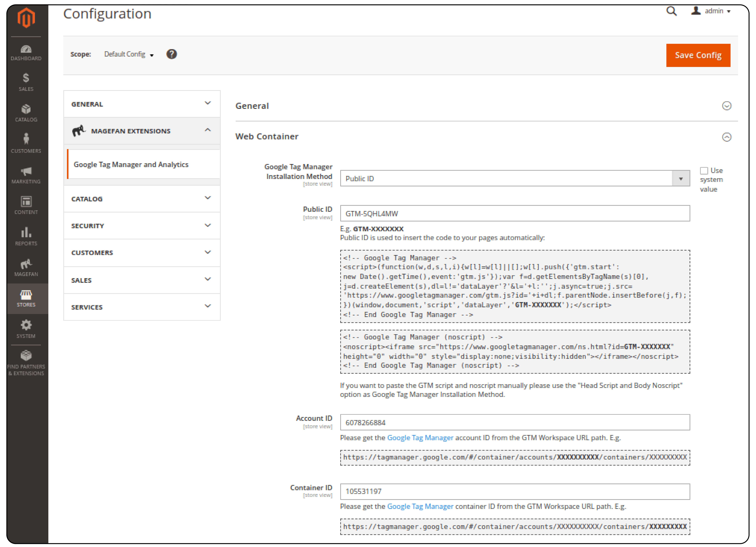Click the admin user avatar icon

click(696, 11)
